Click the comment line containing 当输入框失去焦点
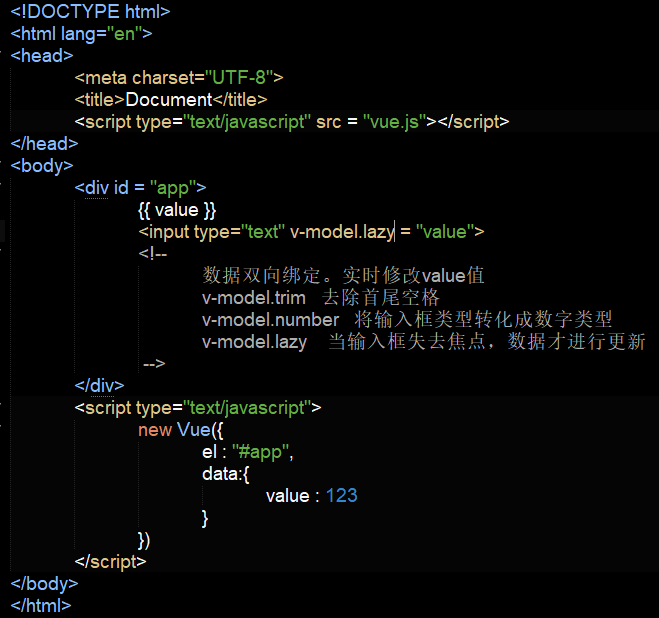 tap(424, 342)
